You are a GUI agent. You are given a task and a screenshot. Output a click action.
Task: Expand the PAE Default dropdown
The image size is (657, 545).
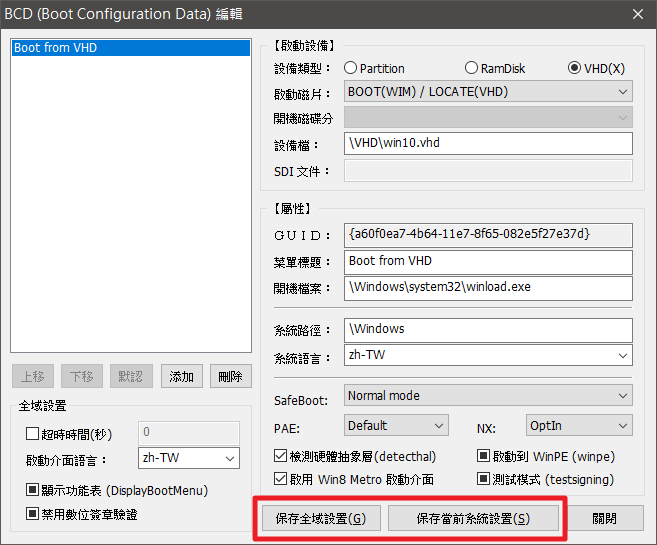pos(396,426)
